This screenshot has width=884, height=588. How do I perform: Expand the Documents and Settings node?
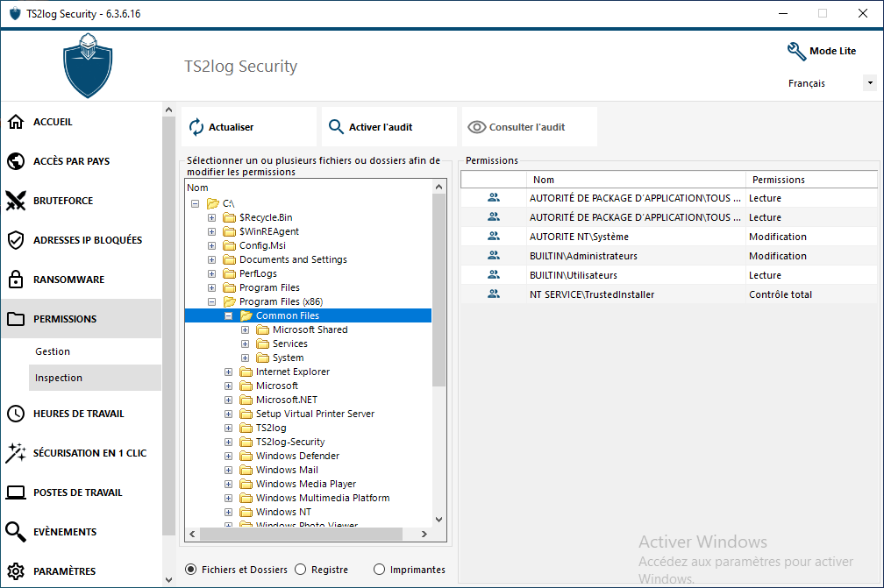pos(212,259)
